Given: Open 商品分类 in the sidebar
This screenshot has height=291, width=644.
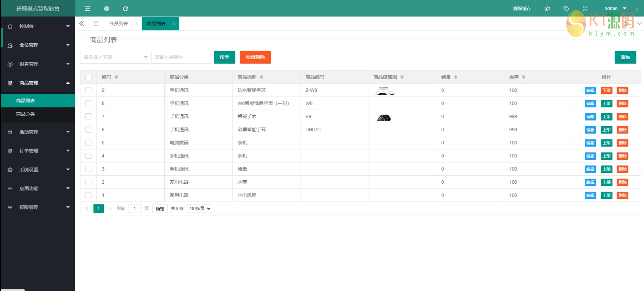Looking at the screenshot, I should pyautogui.click(x=26, y=114).
